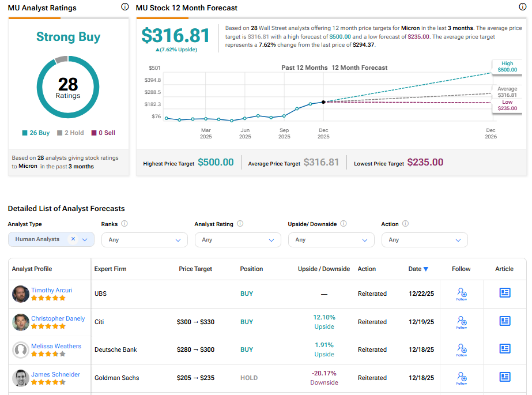Open the Action filter dropdown
Image resolution: width=532 pixels, height=395 pixels.
tap(424, 240)
